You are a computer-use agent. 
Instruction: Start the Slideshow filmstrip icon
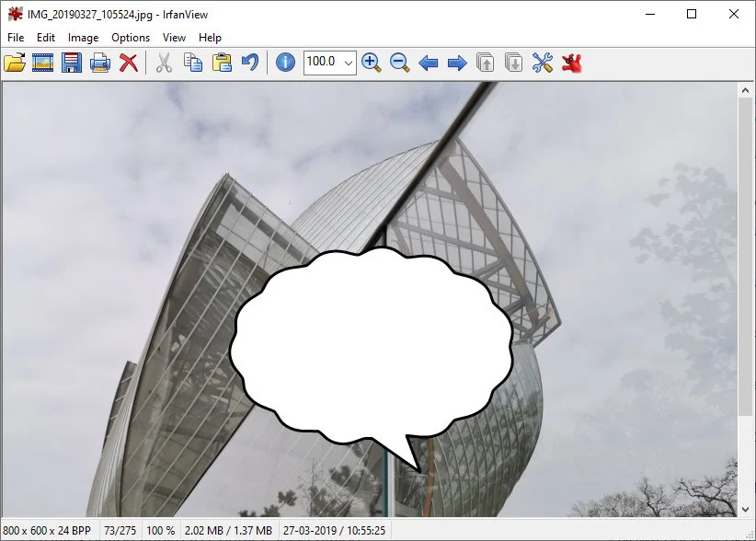point(43,63)
